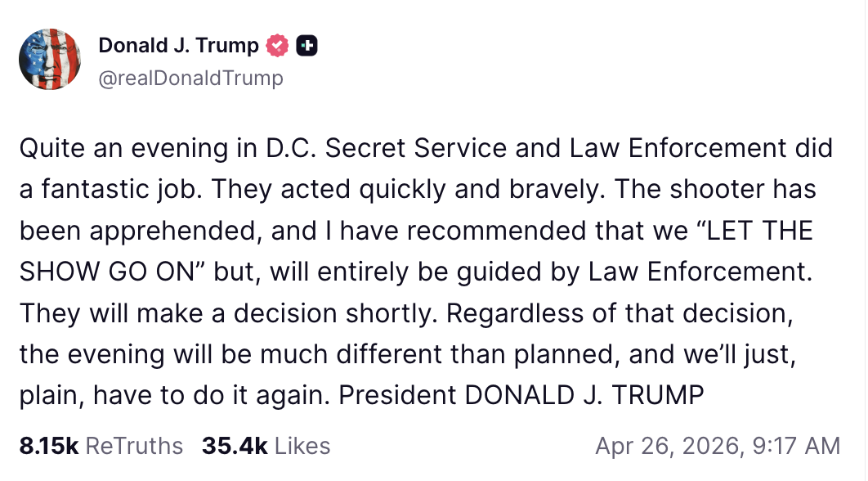Click the flag-painted profile avatar
Image resolution: width=868 pixels, height=481 pixels.
coord(50,59)
